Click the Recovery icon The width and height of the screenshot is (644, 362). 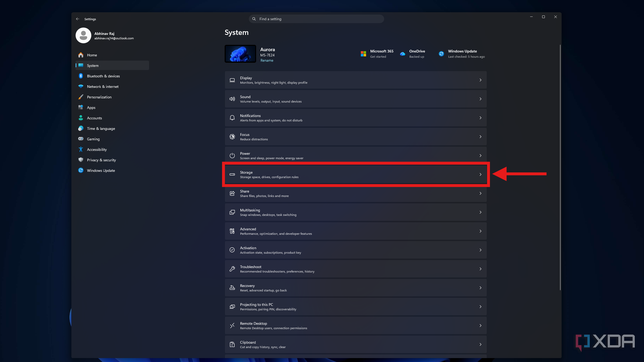pos(232,288)
